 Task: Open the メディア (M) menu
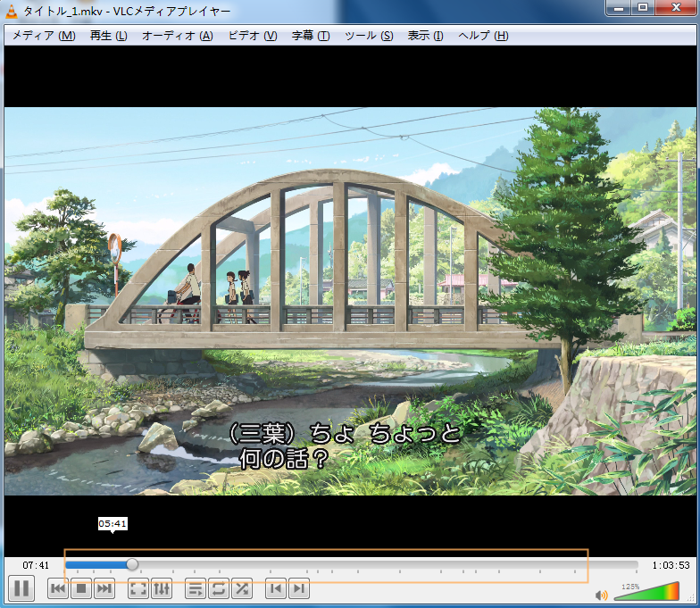click(44, 36)
